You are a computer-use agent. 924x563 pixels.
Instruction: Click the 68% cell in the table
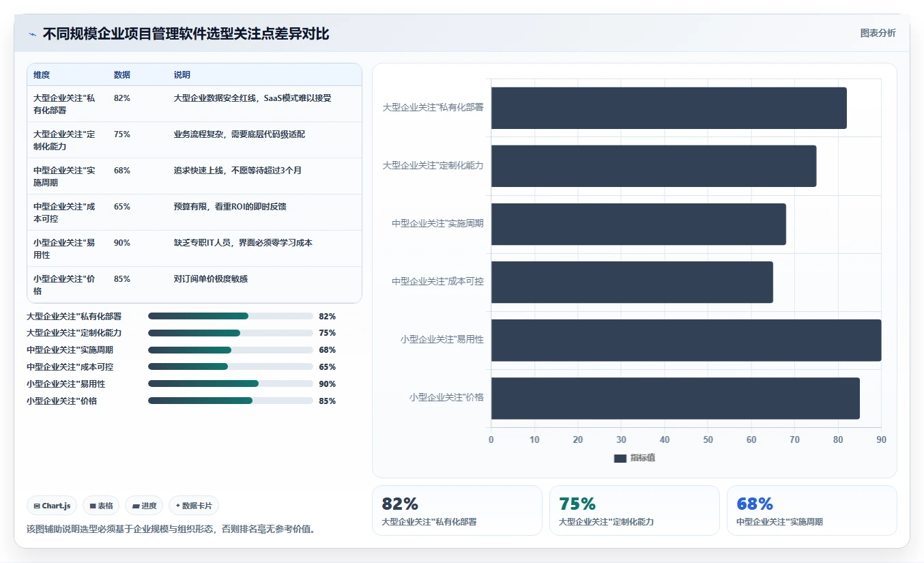(x=122, y=171)
